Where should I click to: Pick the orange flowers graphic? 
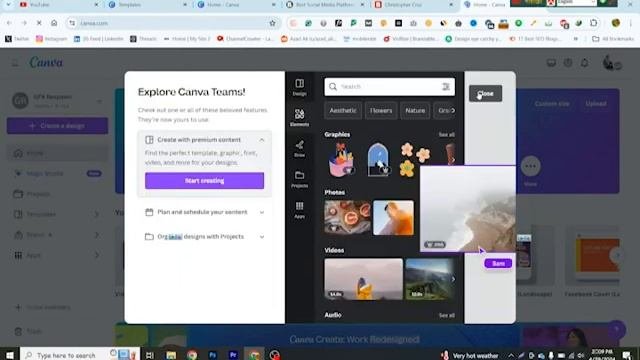coord(414,160)
